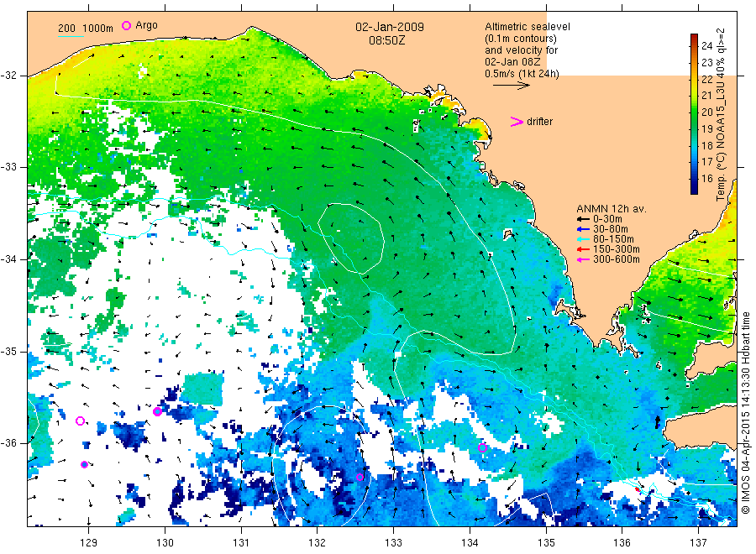756x554 pixels.
Task: Click the 'Altimetric sealevel' heading text
Action: pos(528,27)
